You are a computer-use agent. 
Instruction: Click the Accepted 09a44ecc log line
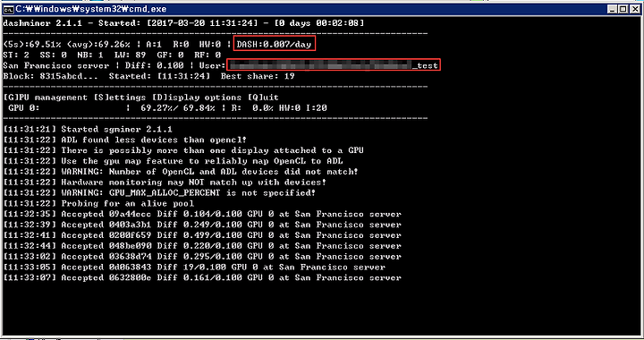tap(202, 214)
